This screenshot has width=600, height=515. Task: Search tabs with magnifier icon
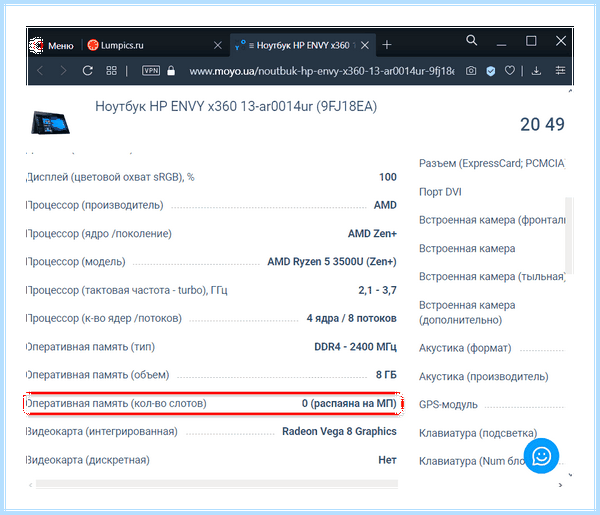[471, 40]
